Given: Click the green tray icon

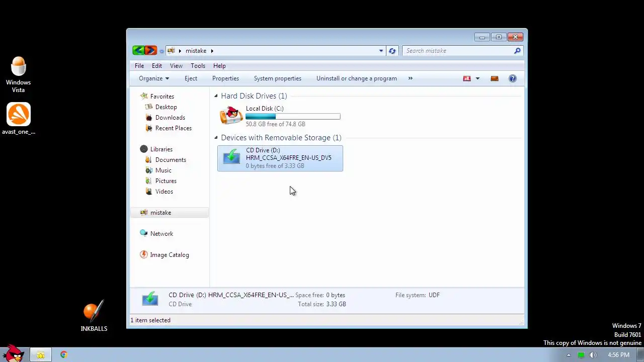Looking at the screenshot, I should (x=581, y=355).
